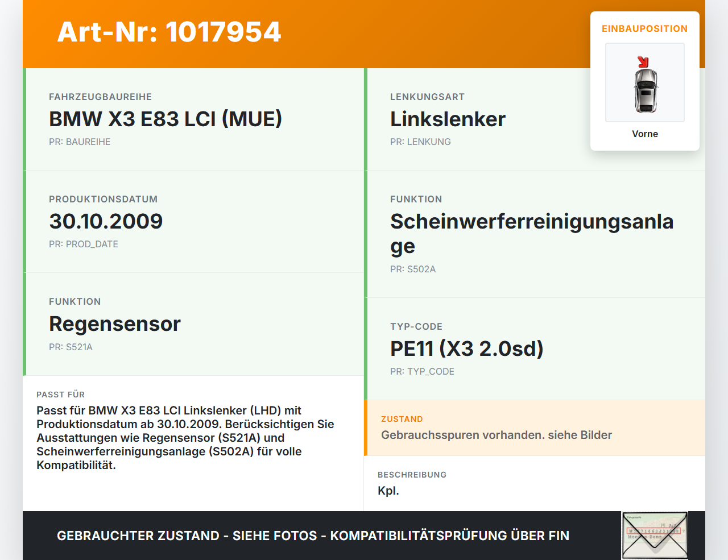Click the PR: S502A code
This screenshot has height=560, width=728.
click(413, 269)
